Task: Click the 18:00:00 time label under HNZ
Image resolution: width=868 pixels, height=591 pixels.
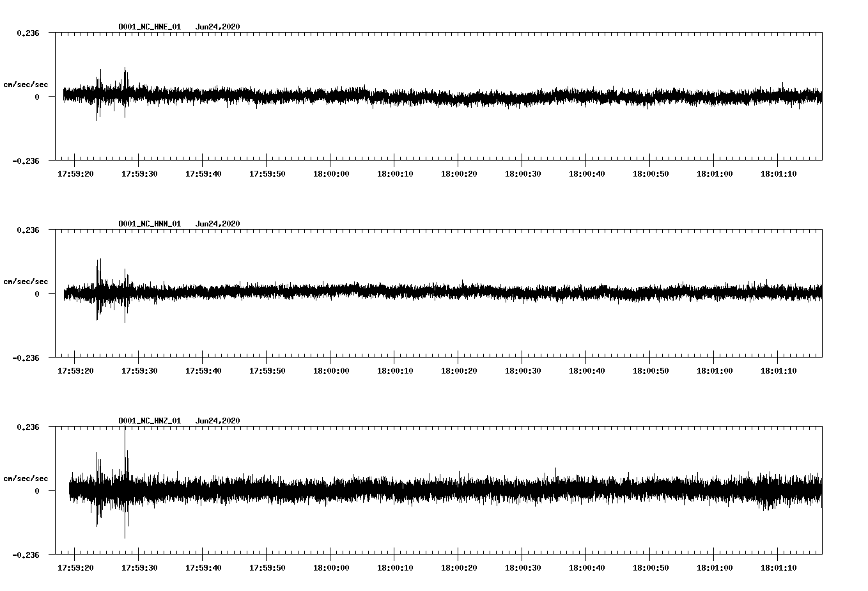Action: [x=331, y=567]
